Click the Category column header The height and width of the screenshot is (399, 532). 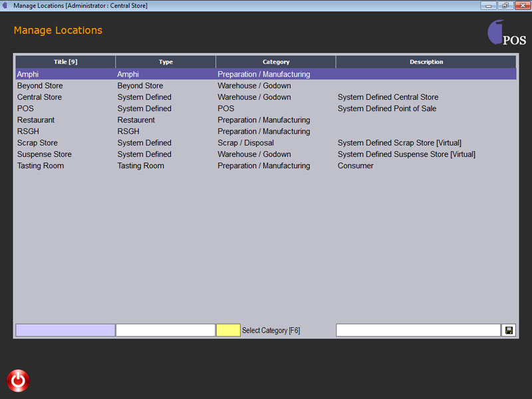pyautogui.click(x=276, y=62)
